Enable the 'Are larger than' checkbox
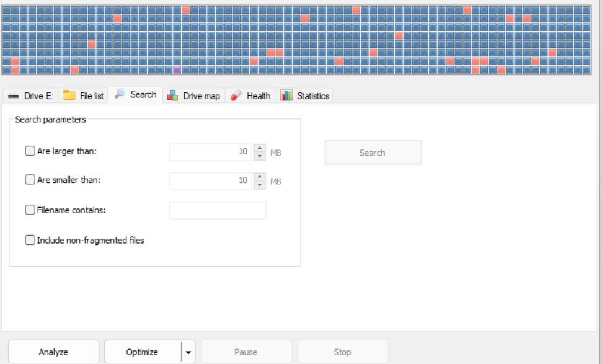 click(30, 151)
